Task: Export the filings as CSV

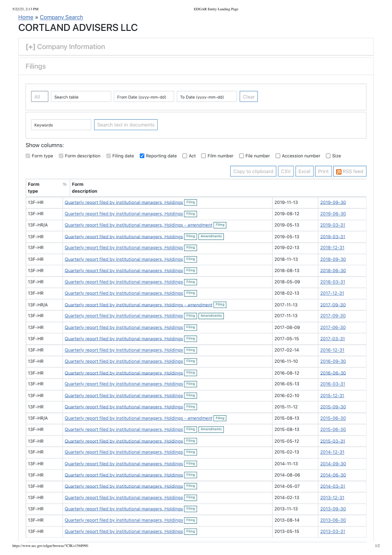Action: tap(286, 171)
